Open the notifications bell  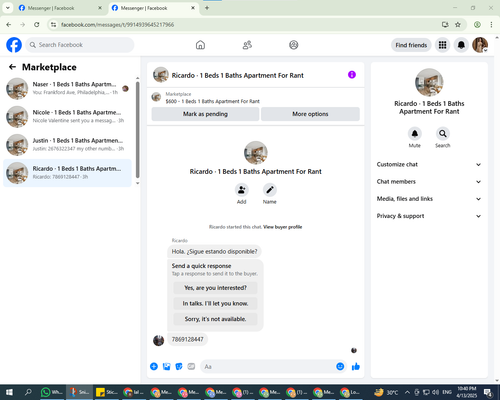tap(461, 45)
